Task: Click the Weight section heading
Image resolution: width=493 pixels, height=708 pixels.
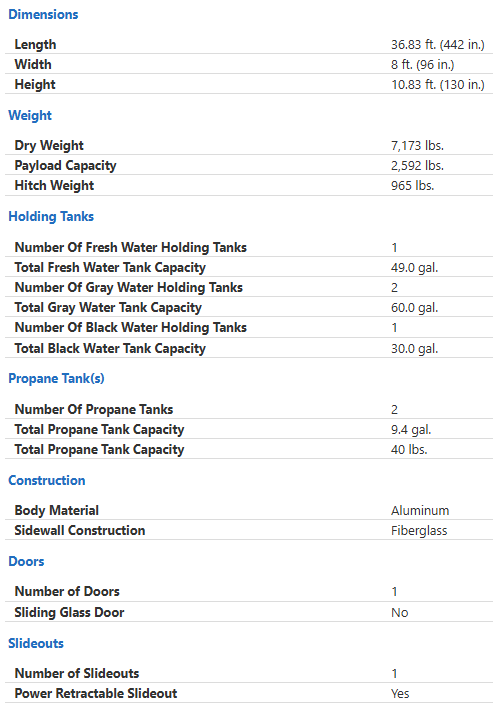Action: [30, 116]
